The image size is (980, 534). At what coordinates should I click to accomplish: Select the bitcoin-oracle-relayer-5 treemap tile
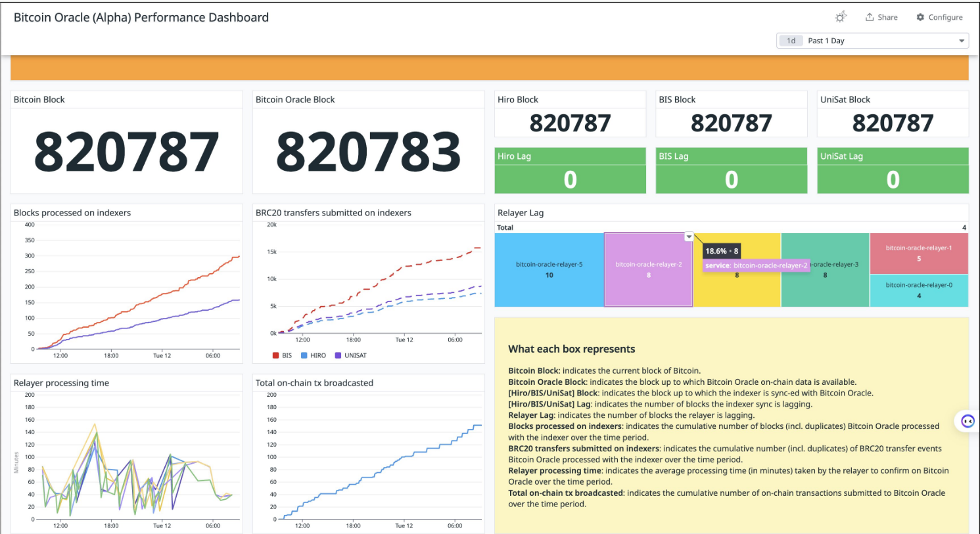(549, 270)
